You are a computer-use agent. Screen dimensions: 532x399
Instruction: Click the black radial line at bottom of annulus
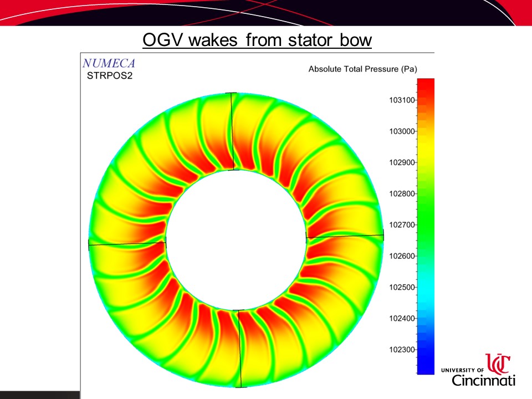pyautogui.click(x=239, y=348)
